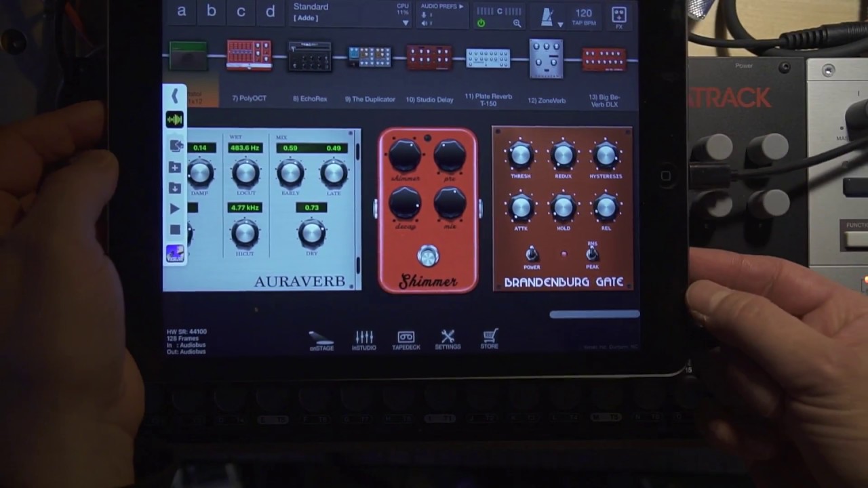Click the AuraVerb LATE knob
The image size is (868, 488).
[334, 174]
